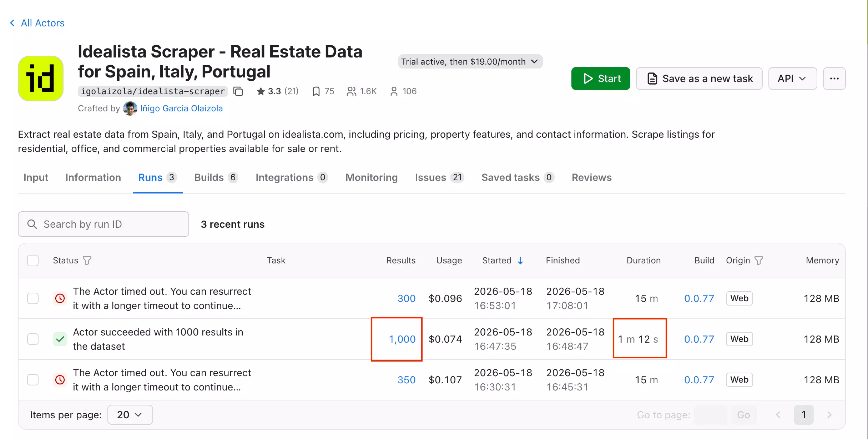Start the actor with the green Start button

point(601,79)
